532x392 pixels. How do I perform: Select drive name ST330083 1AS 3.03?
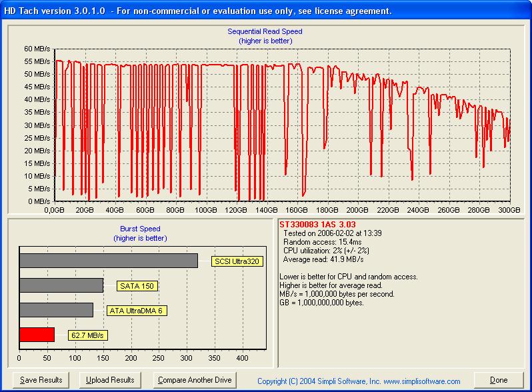pyautogui.click(x=317, y=225)
